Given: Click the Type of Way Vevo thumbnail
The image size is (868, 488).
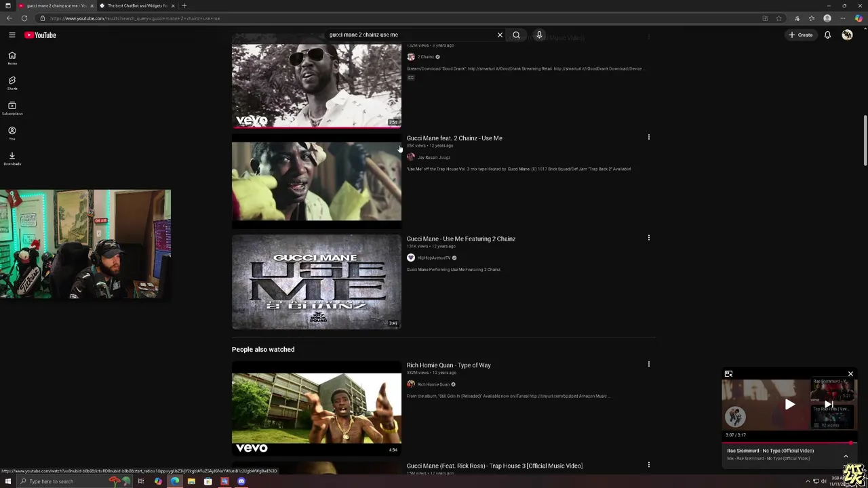Looking at the screenshot, I should click(x=317, y=408).
